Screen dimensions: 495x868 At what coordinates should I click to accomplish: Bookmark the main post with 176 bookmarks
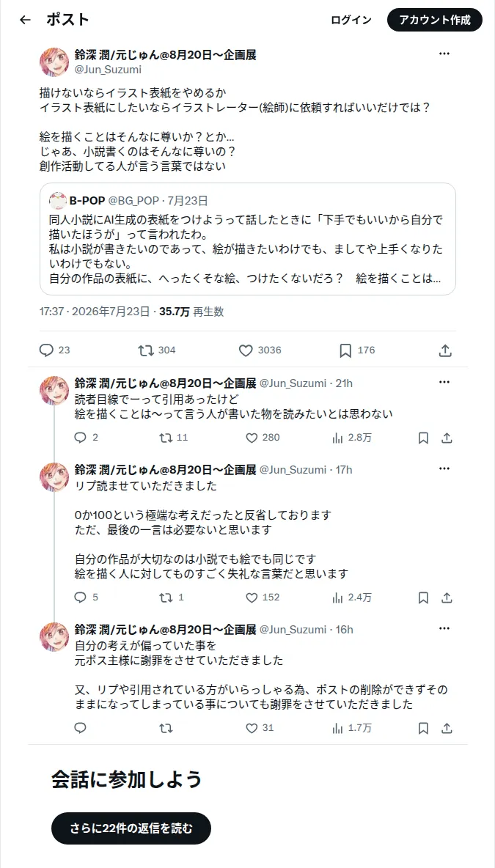[x=345, y=350]
